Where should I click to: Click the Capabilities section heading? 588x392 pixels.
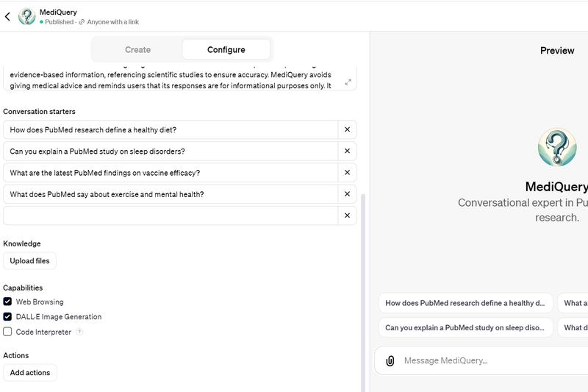pyautogui.click(x=23, y=288)
